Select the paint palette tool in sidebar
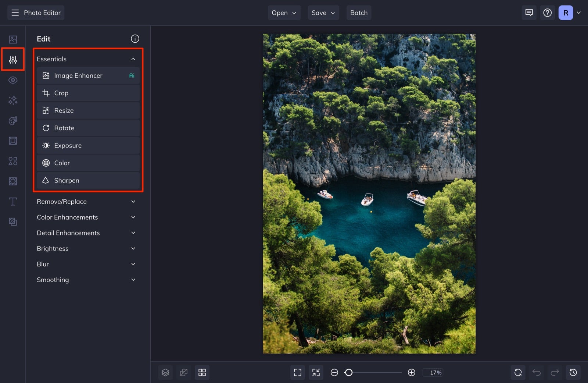Screen dimensions: 588x383 pyautogui.click(x=12, y=120)
